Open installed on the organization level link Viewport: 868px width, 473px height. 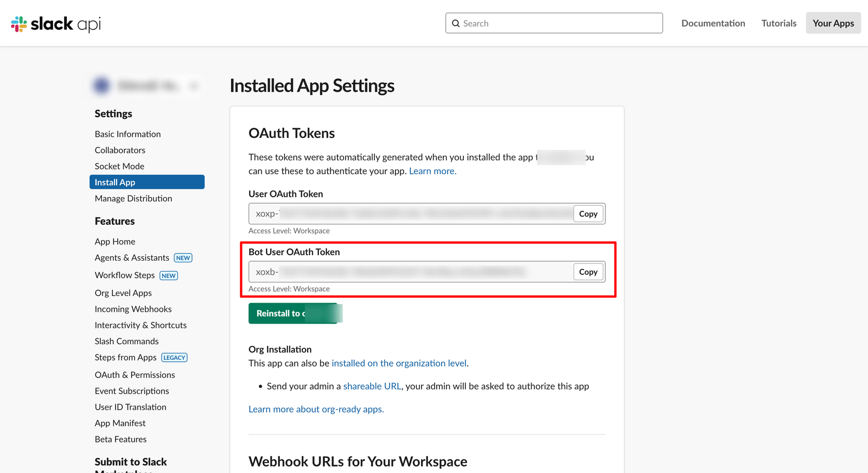[x=399, y=363]
